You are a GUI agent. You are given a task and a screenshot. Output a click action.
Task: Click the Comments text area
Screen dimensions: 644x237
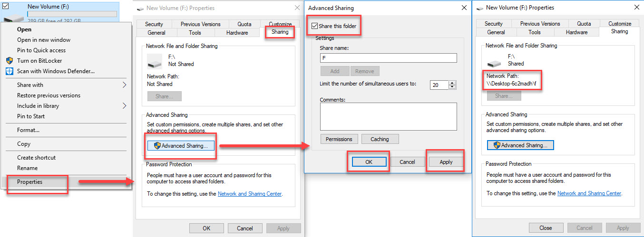click(389, 117)
